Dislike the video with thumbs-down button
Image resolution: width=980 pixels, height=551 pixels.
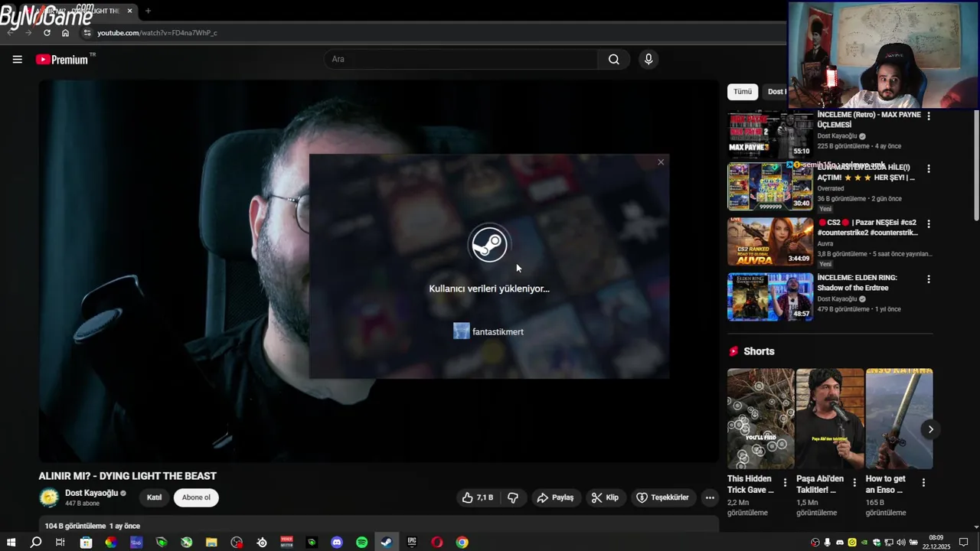click(x=513, y=497)
